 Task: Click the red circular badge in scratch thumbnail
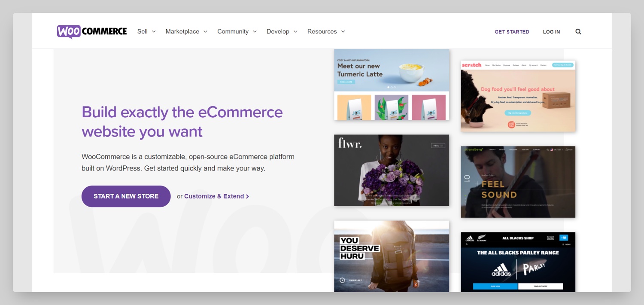(x=511, y=125)
